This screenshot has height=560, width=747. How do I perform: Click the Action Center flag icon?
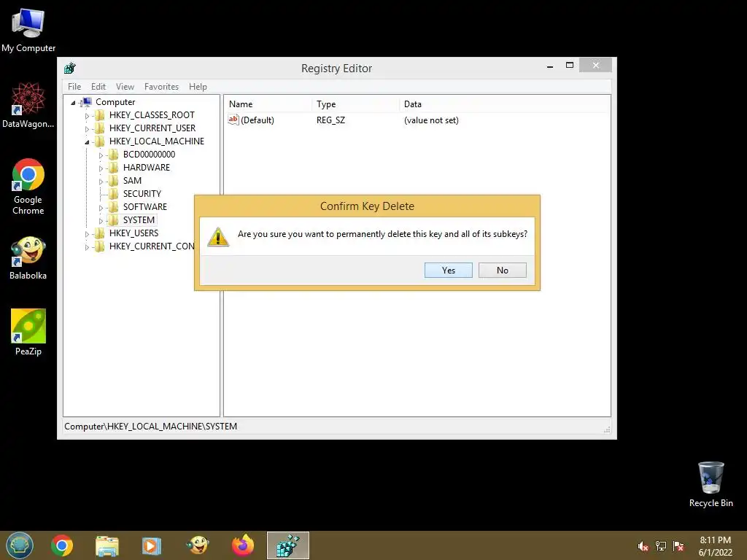(x=678, y=546)
